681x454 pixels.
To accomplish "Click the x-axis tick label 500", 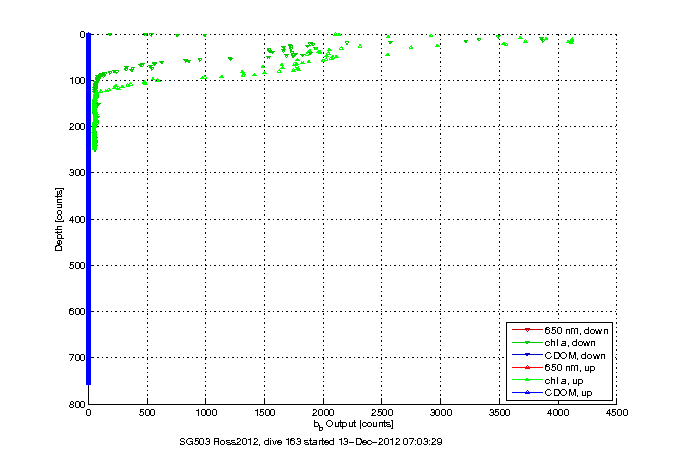I will 147,412.
